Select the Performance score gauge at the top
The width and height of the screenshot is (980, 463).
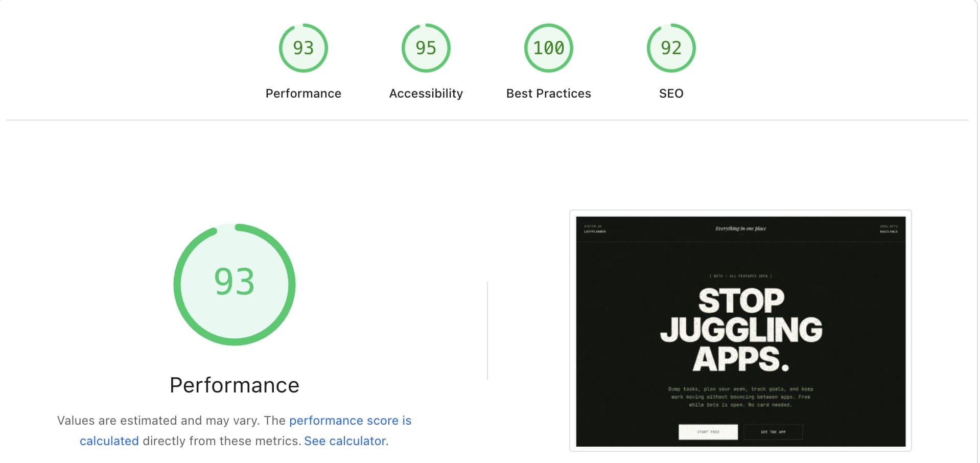point(302,48)
